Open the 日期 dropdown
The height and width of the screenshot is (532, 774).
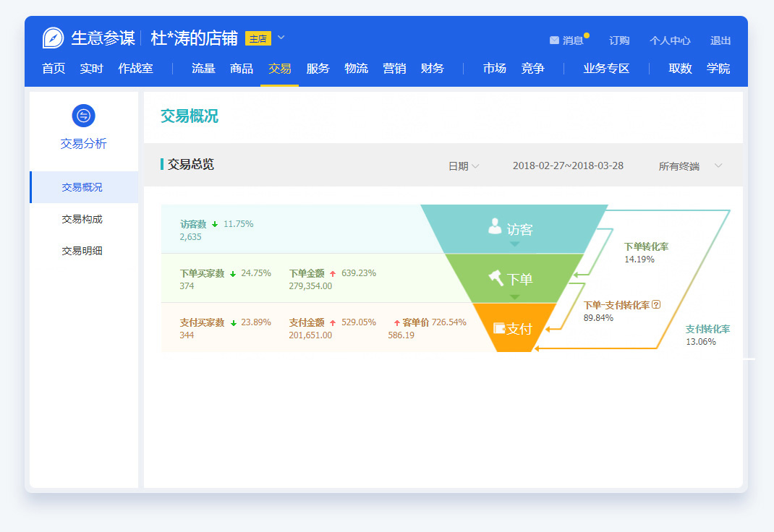coord(463,166)
